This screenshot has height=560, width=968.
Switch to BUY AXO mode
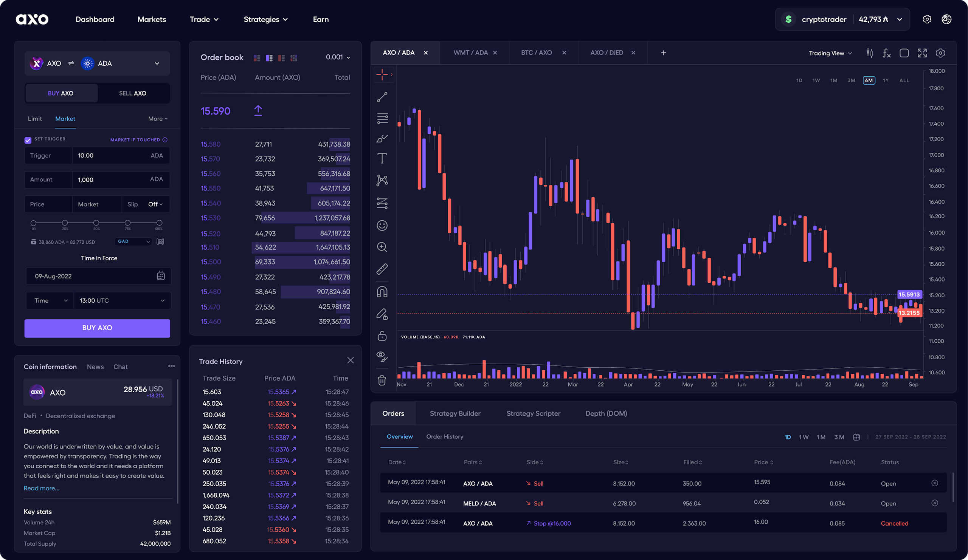tap(62, 93)
